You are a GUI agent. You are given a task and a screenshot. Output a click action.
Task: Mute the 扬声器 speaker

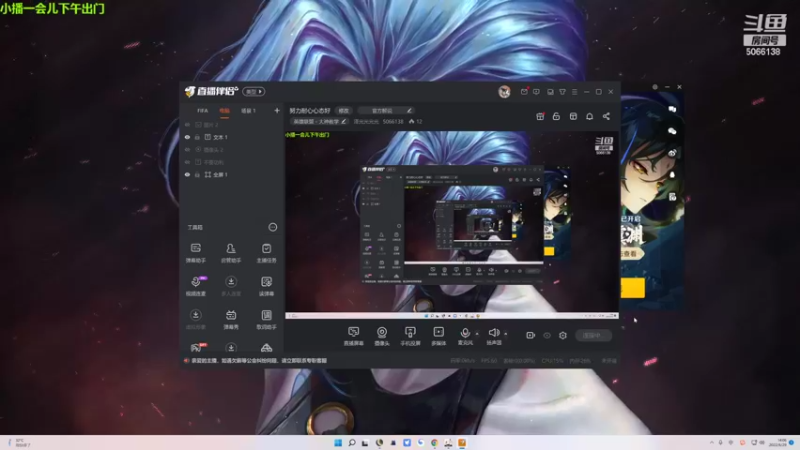tap(493, 335)
